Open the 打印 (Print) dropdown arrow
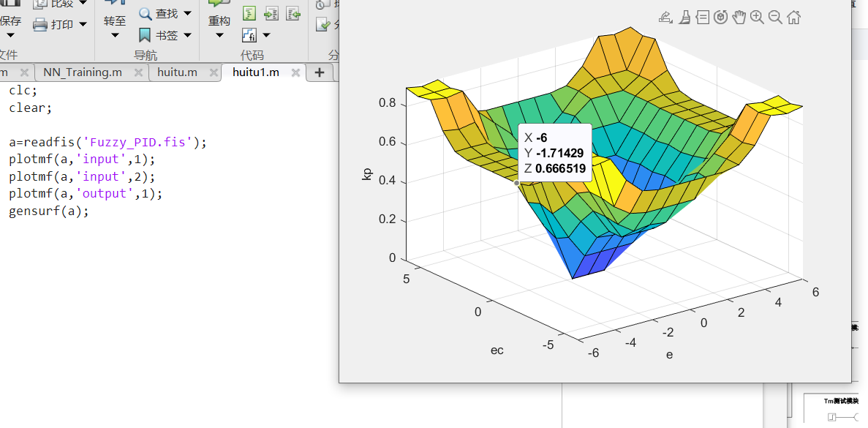 83,24
